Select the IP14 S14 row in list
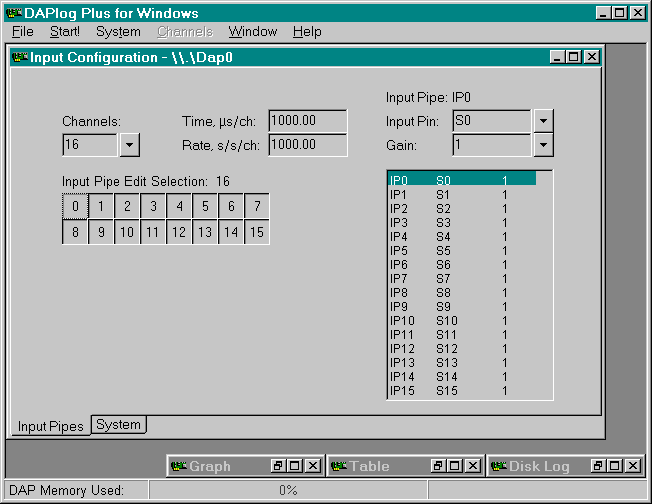This screenshot has height=504, width=652. (462, 376)
